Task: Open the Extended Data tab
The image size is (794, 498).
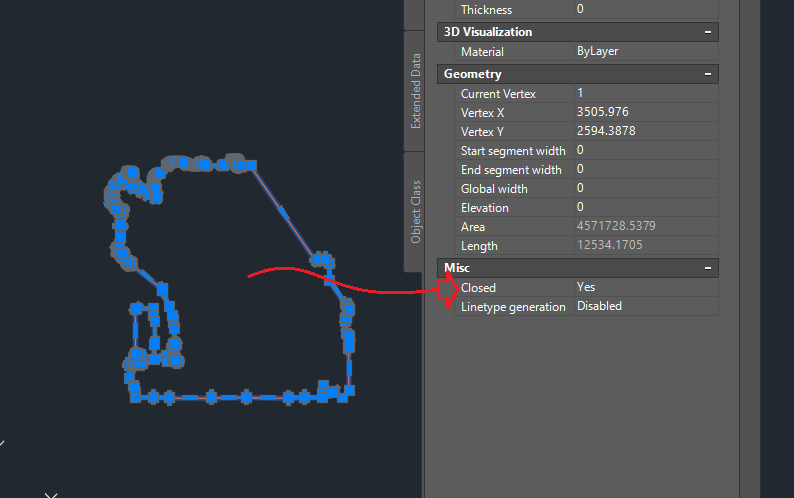Action: point(415,91)
